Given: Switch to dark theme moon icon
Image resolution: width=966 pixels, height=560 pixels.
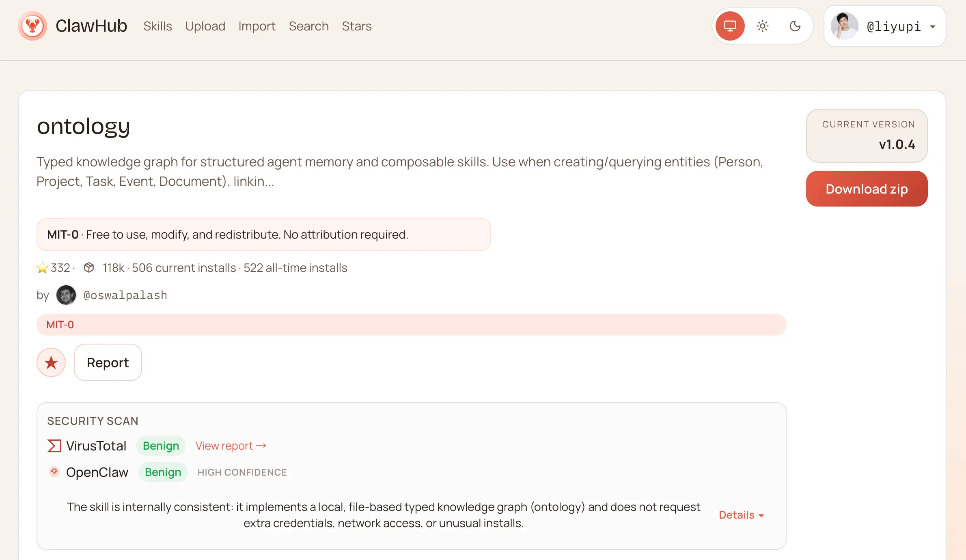Looking at the screenshot, I should pos(795,26).
